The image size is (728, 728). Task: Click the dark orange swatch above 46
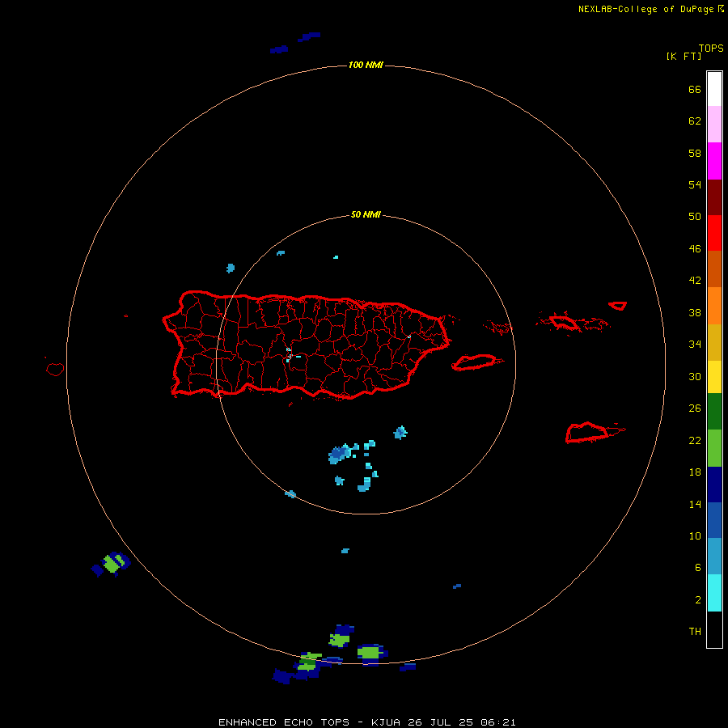[714, 269]
